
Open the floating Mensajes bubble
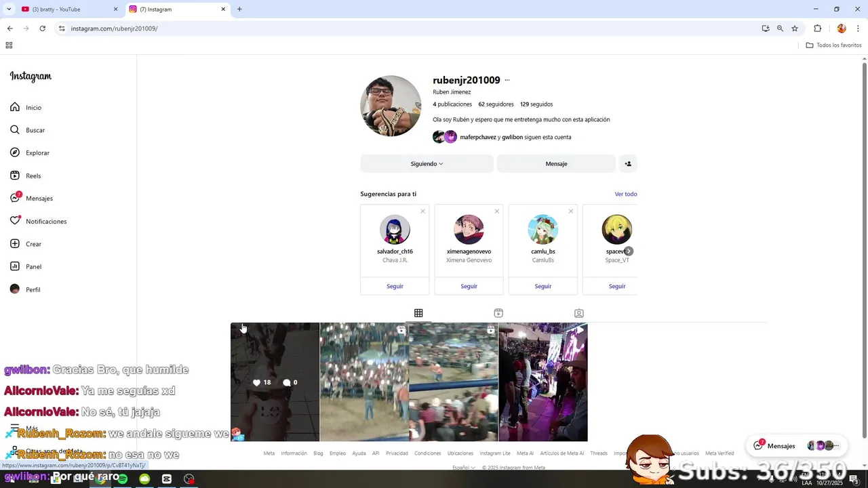click(x=796, y=445)
